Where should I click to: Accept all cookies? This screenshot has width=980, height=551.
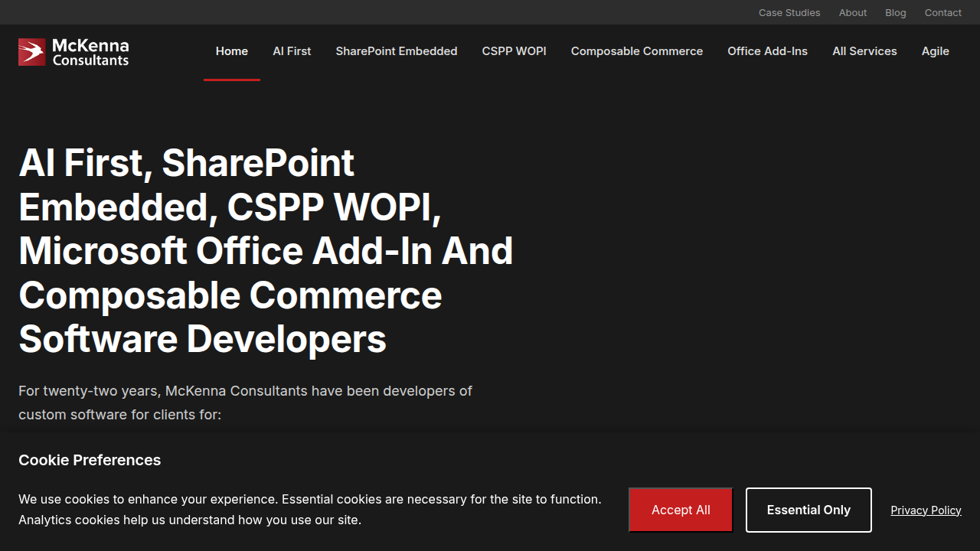681,510
